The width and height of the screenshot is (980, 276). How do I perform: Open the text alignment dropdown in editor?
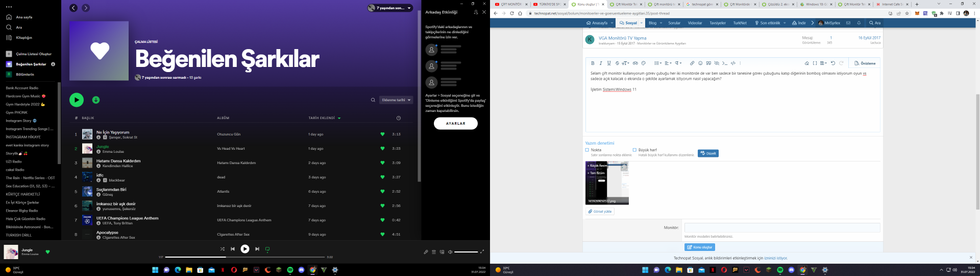pos(668,63)
